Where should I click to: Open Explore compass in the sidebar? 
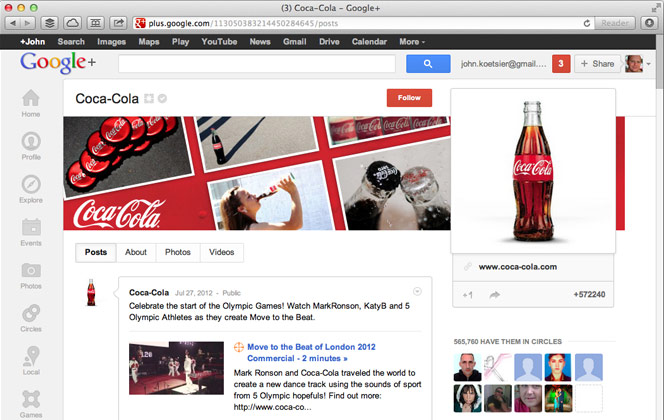[31, 189]
